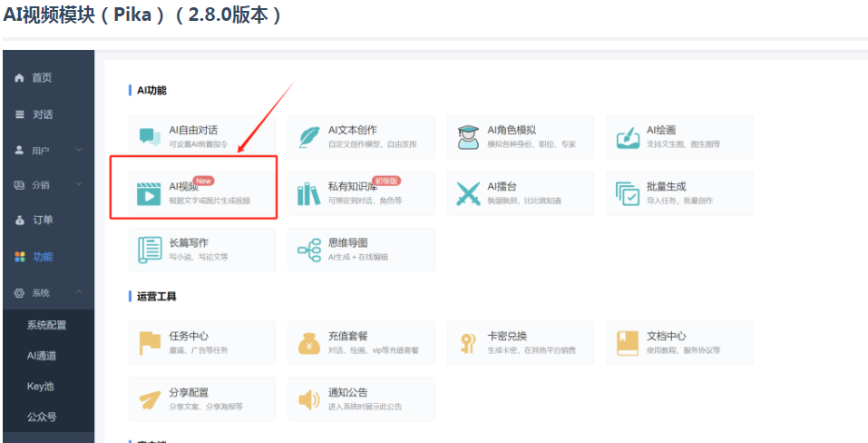Open Key池 submenu item
Image resolution: width=868 pixels, height=443 pixels.
pyautogui.click(x=41, y=387)
